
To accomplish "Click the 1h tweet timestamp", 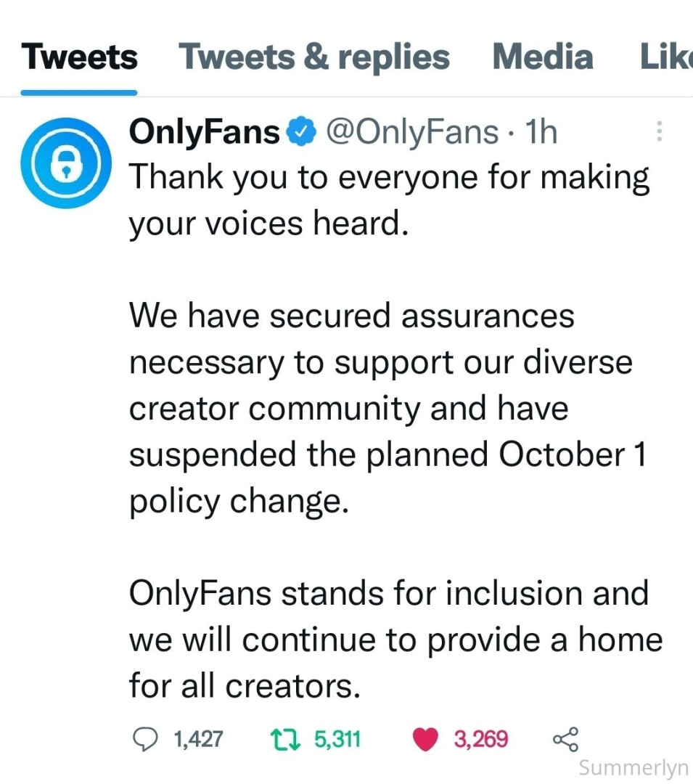I will pos(540,132).
